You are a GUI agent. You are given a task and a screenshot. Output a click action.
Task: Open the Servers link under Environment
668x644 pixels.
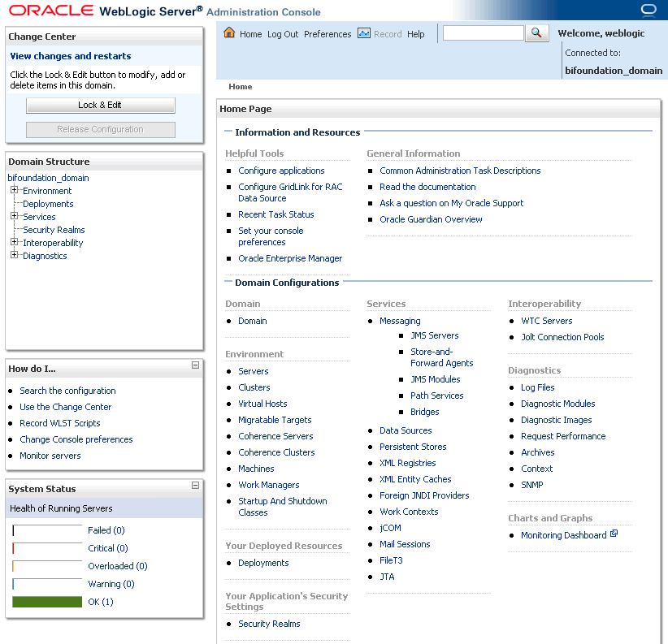point(254,371)
